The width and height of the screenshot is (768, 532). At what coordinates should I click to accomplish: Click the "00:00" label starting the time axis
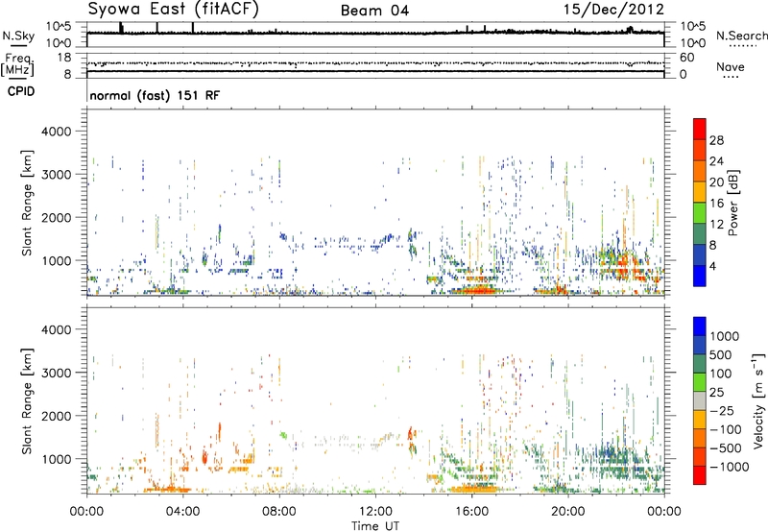coord(86,512)
